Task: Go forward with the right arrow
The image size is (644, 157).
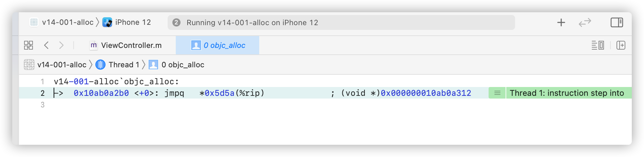Action: tap(61, 45)
